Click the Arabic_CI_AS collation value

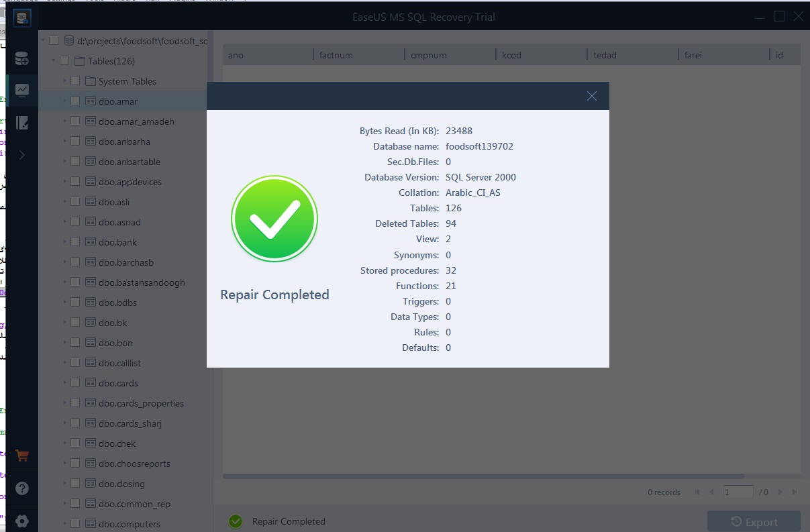[473, 193]
